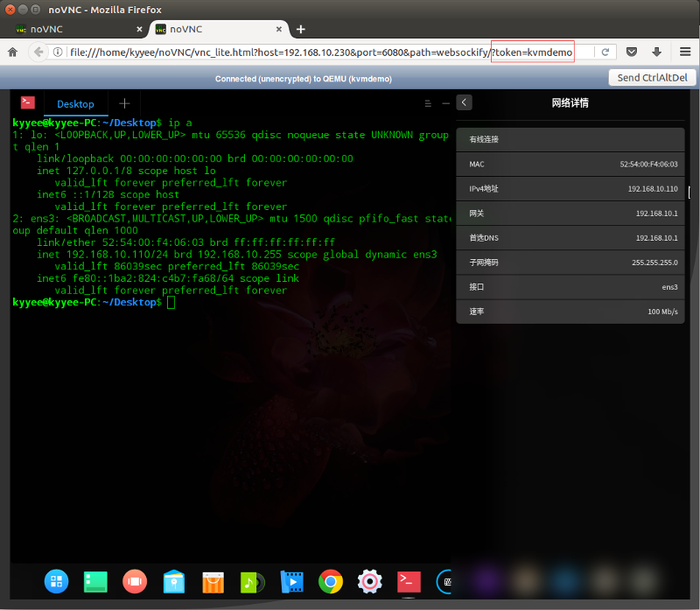This screenshot has width=700, height=610.
Task: Open a new Firefox tab with the plus button
Action: [300, 28]
